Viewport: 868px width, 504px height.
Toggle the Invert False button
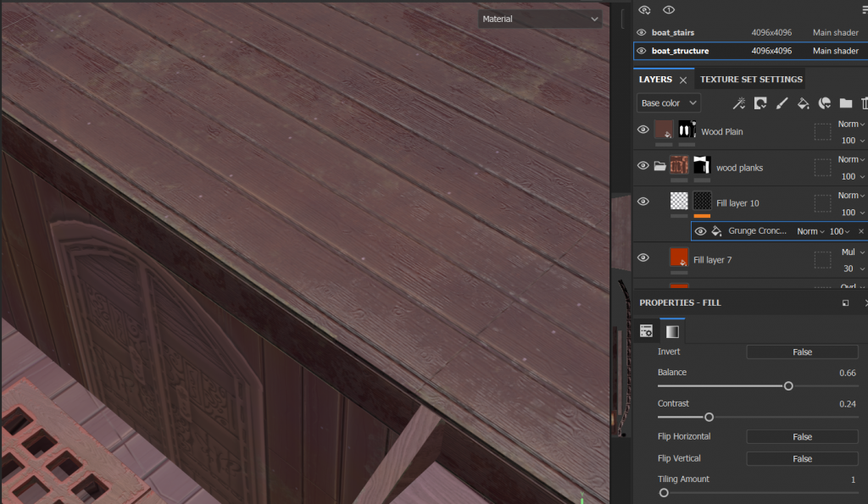click(802, 352)
